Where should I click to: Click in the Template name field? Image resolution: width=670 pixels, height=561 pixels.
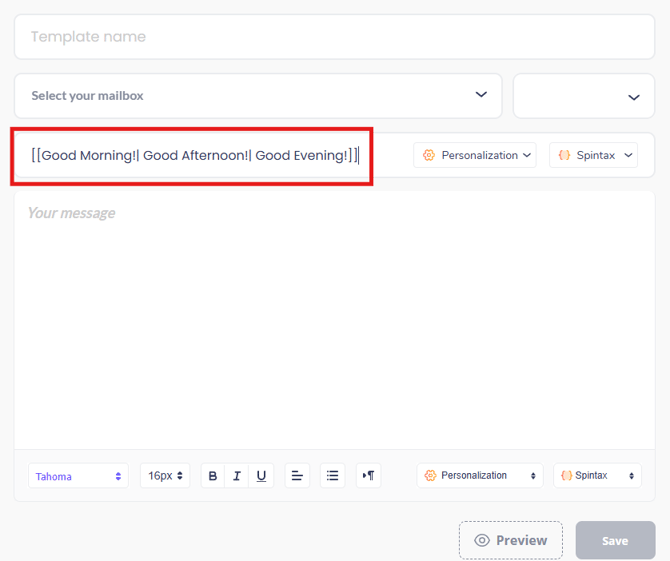point(334,37)
